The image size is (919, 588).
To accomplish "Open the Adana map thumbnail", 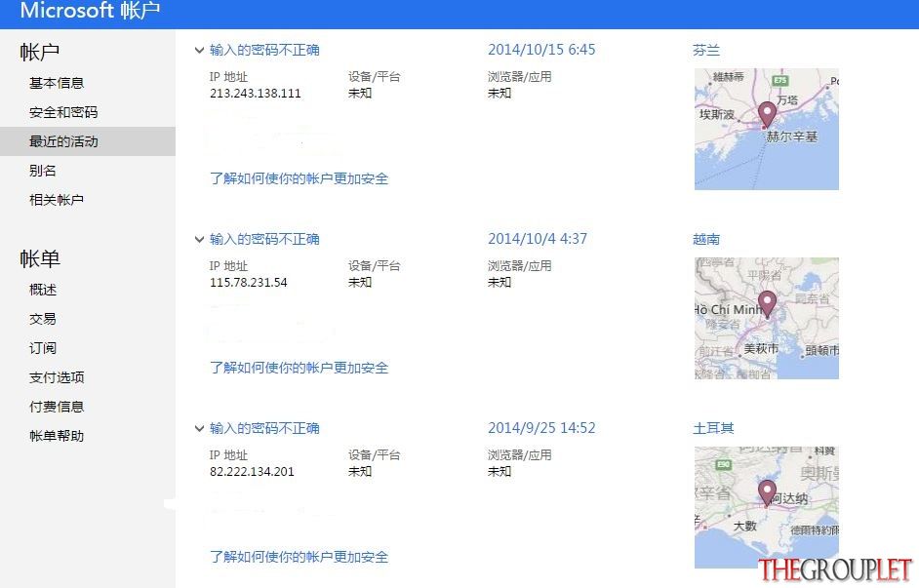I will [x=767, y=507].
